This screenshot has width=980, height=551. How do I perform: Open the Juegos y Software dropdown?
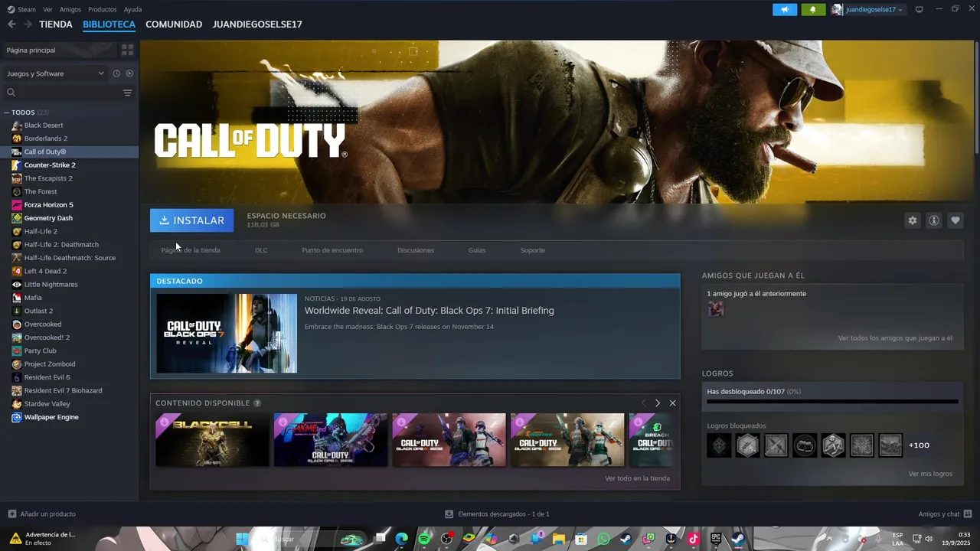click(55, 73)
